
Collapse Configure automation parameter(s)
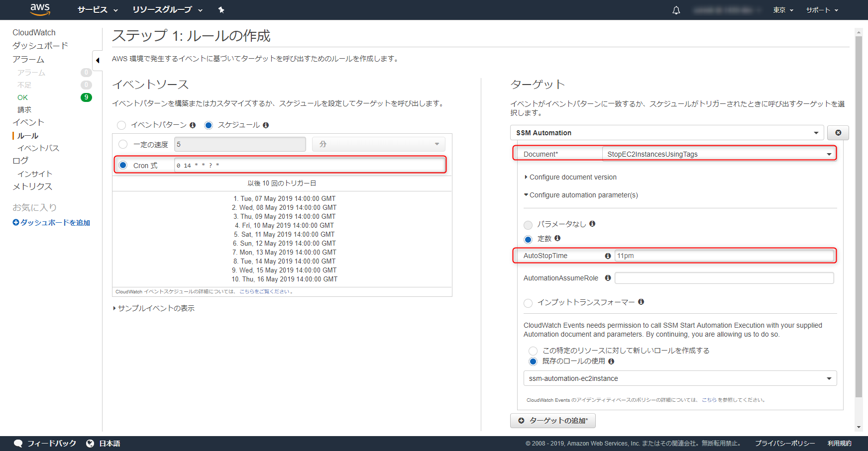581,195
